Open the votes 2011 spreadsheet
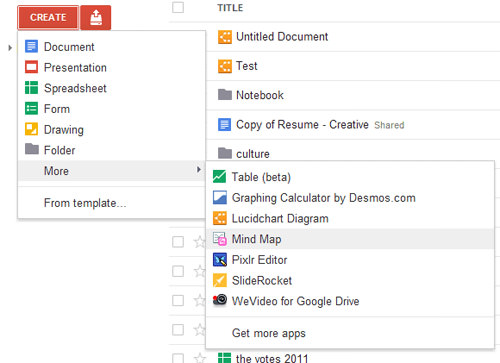 pos(272,359)
